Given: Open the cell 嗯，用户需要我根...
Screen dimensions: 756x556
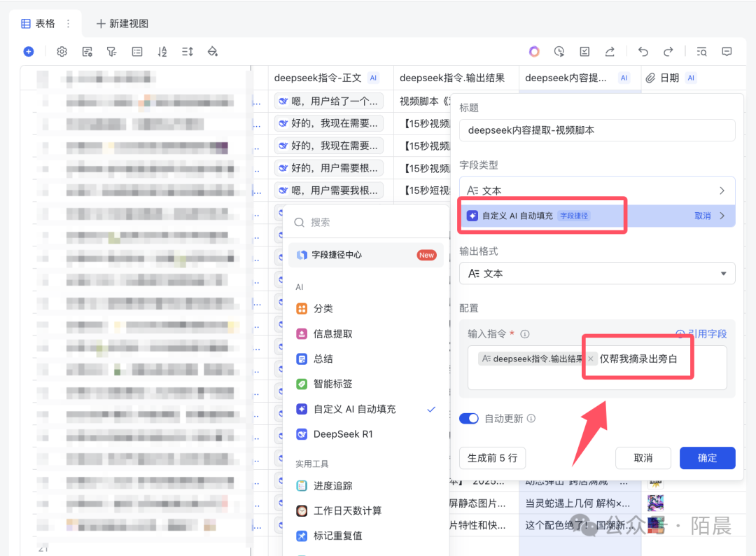Looking at the screenshot, I should click(329, 190).
